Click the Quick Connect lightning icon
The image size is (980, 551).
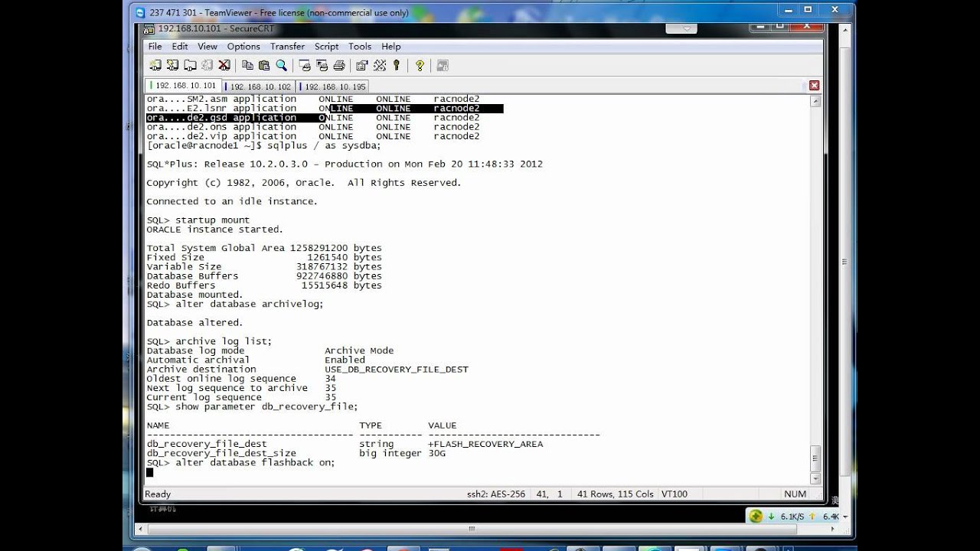(172, 66)
